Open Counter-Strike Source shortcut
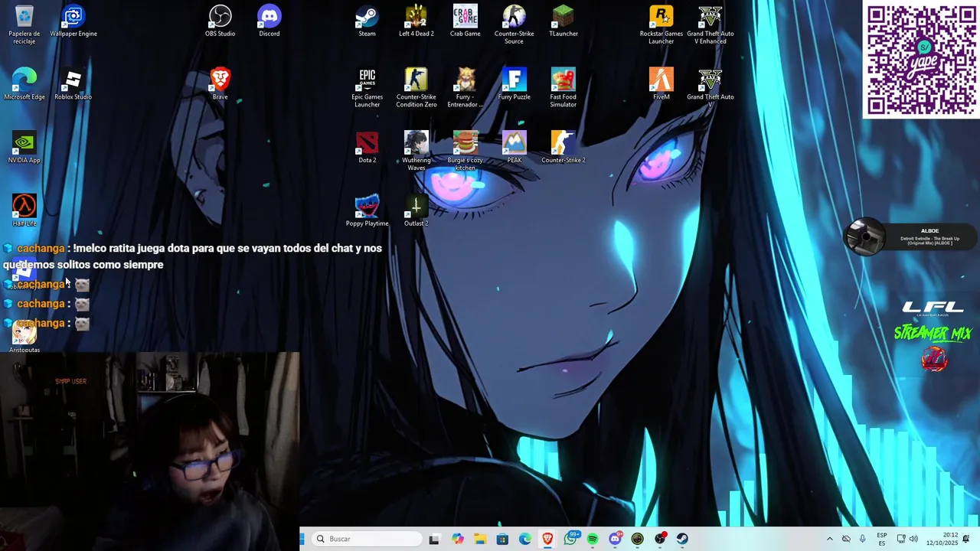Screen dimensions: 980x551 (514, 24)
